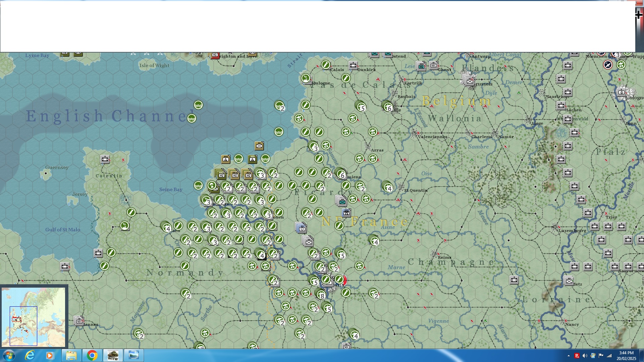Click the "Charleroi" city label
The height and width of the screenshot is (362, 644).
(x=482, y=137)
